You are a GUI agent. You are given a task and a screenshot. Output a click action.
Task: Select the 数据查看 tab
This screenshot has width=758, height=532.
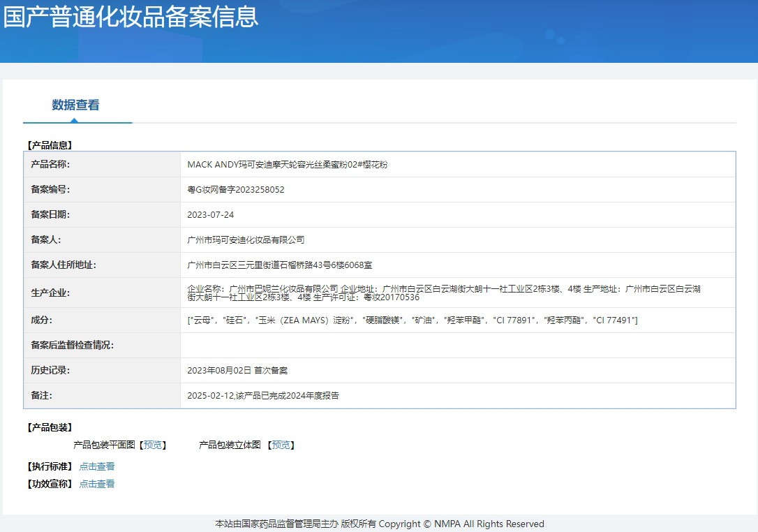pyautogui.click(x=75, y=105)
